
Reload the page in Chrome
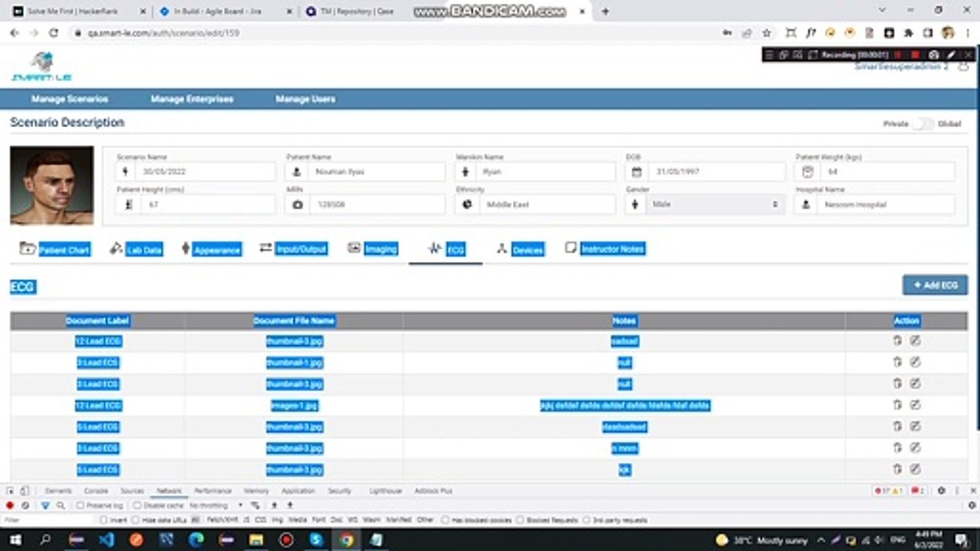pos(54,33)
